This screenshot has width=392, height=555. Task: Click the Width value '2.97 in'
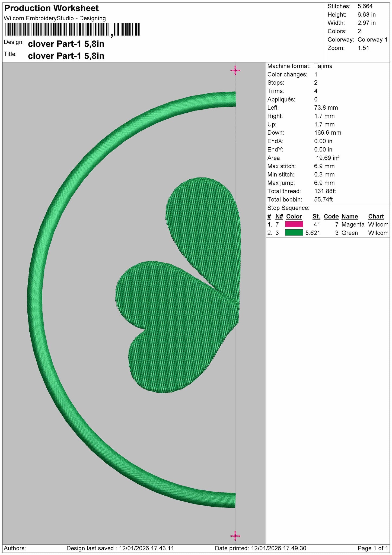[x=366, y=23]
